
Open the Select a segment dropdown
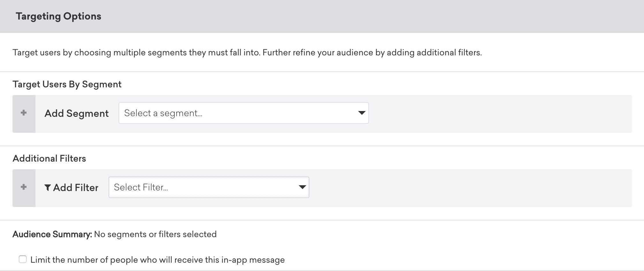[243, 113]
